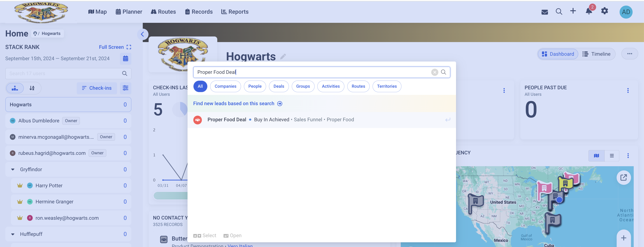Open the three-dot more options button
Viewport: 644px width, 247px height.
pos(629,54)
